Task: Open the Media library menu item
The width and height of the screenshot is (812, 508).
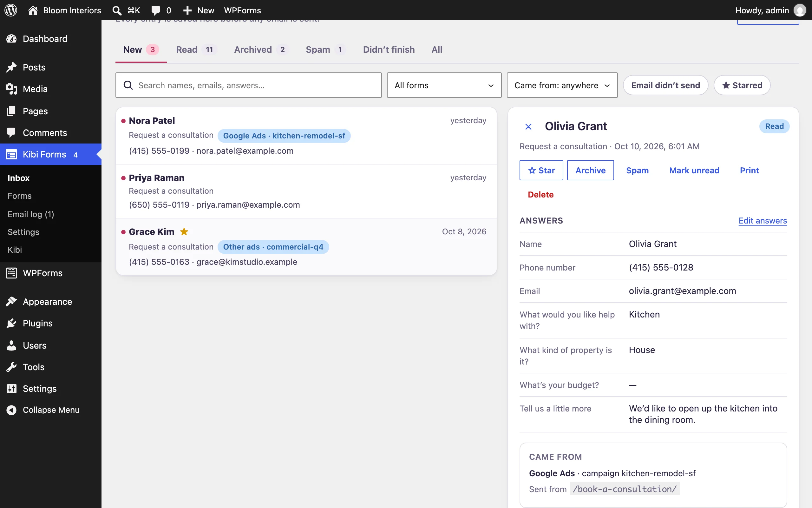Action: pyautogui.click(x=51, y=89)
